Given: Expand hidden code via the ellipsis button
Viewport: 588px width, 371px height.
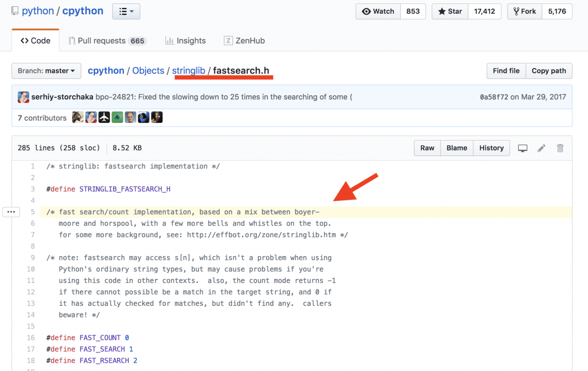Looking at the screenshot, I should (x=11, y=211).
